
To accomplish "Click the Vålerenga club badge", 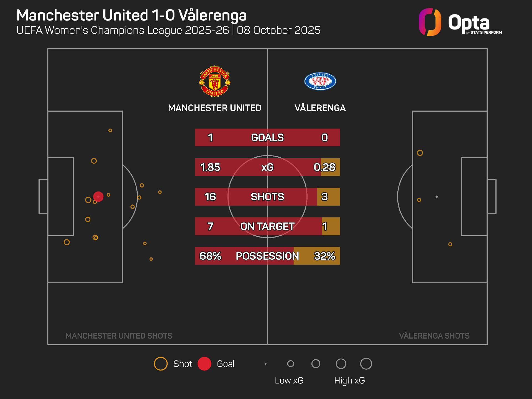I will tap(320, 81).
